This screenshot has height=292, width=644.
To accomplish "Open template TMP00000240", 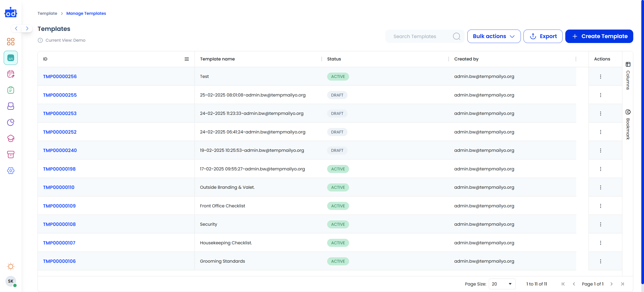I will point(60,150).
